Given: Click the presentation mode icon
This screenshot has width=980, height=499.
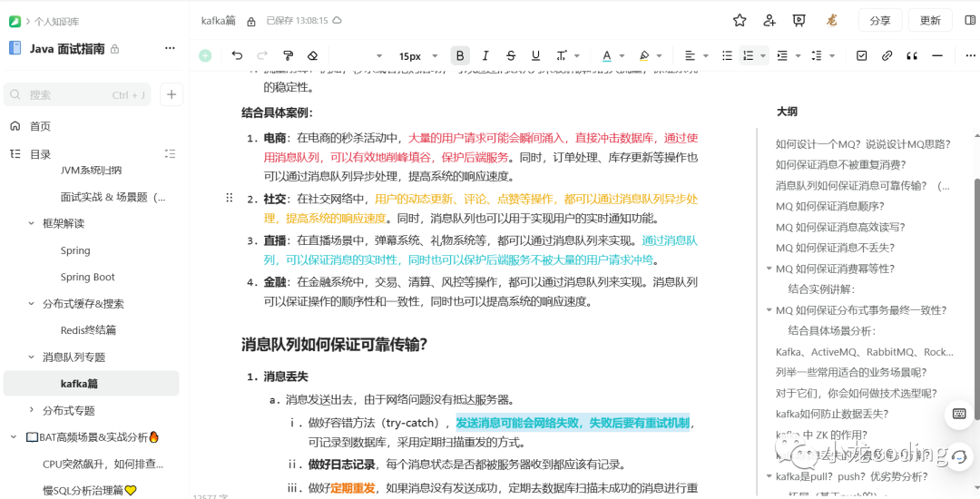Looking at the screenshot, I should (x=799, y=21).
